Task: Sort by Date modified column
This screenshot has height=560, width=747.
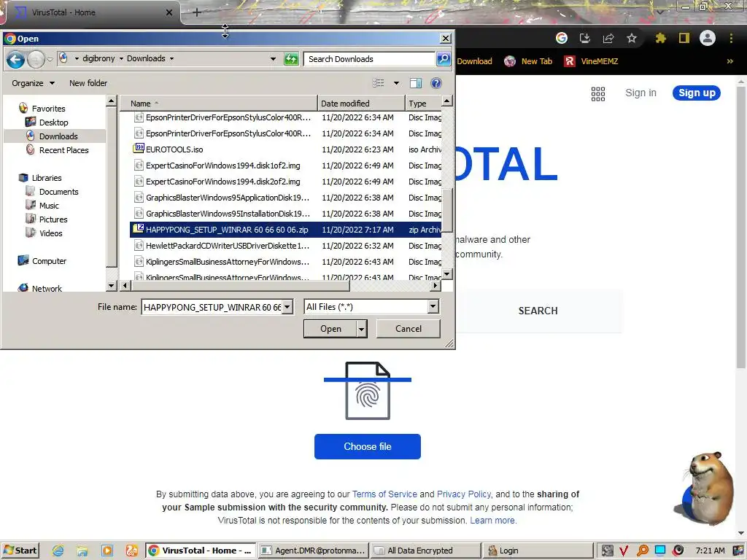Action: [x=361, y=104]
